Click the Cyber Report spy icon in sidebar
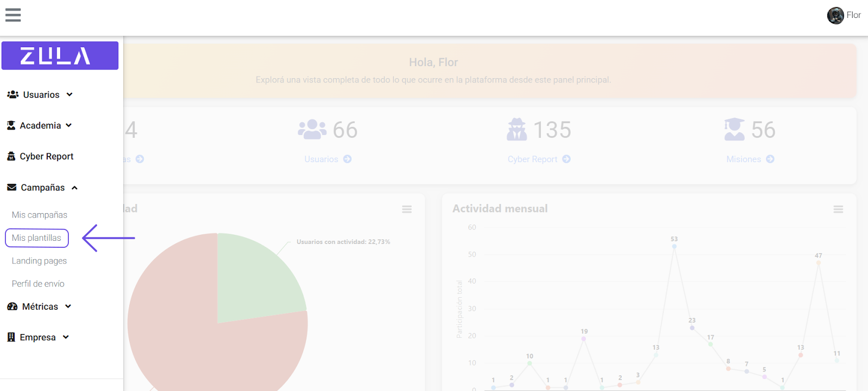Viewport: 868px width, 391px height. coord(11,156)
